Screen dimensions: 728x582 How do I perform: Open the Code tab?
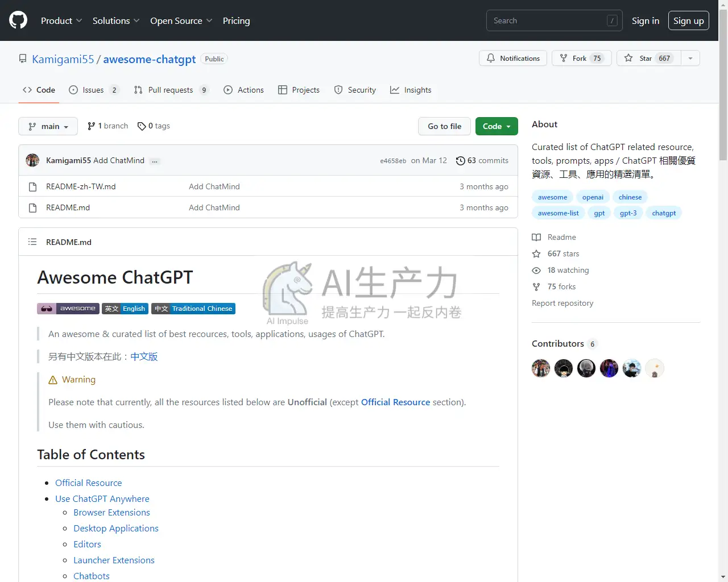click(x=39, y=90)
